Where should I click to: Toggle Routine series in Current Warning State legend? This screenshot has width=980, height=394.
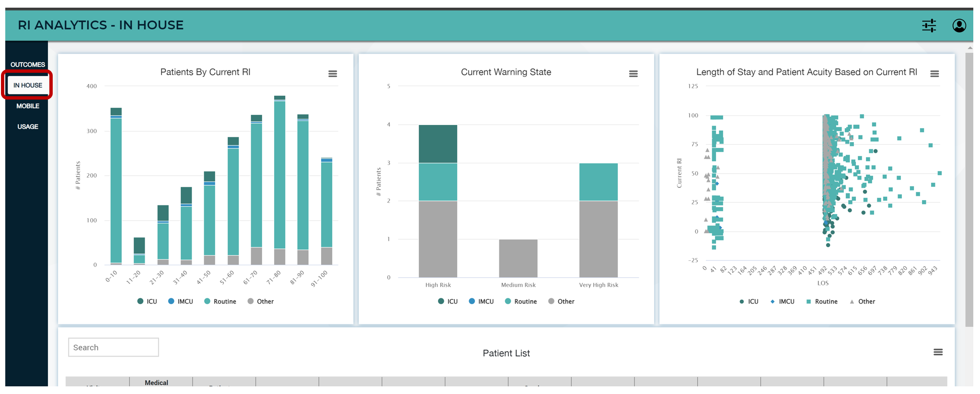point(521,302)
